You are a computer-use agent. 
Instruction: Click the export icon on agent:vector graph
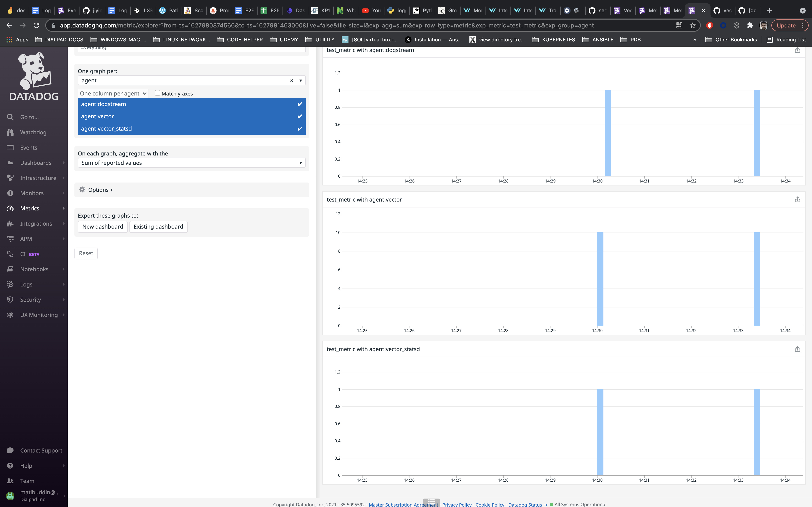click(x=797, y=200)
